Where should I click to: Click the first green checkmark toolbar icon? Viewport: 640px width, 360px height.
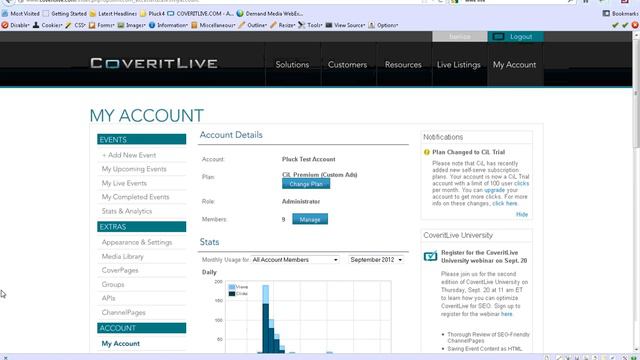(616, 25)
